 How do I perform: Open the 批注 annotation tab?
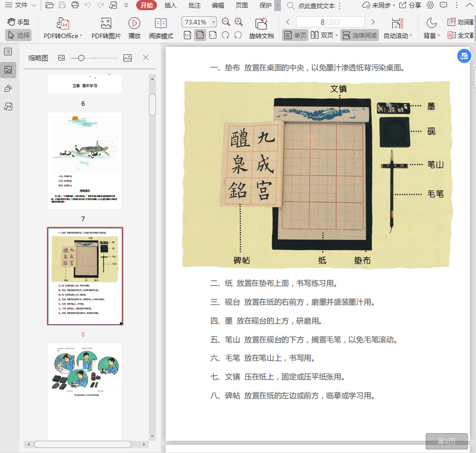[x=194, y=6]
